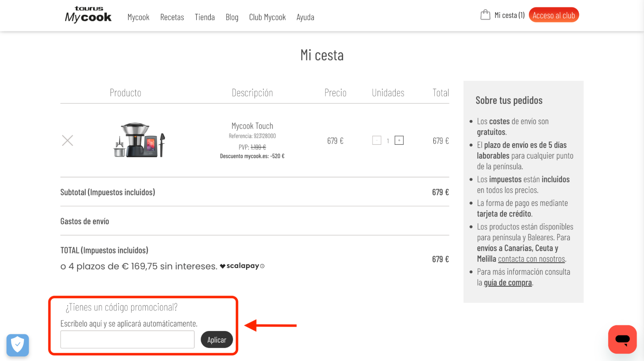Focus the promotional code input field
Viewport: 644px width, 361px height.
pyautogui.click(x=127, y=339)
